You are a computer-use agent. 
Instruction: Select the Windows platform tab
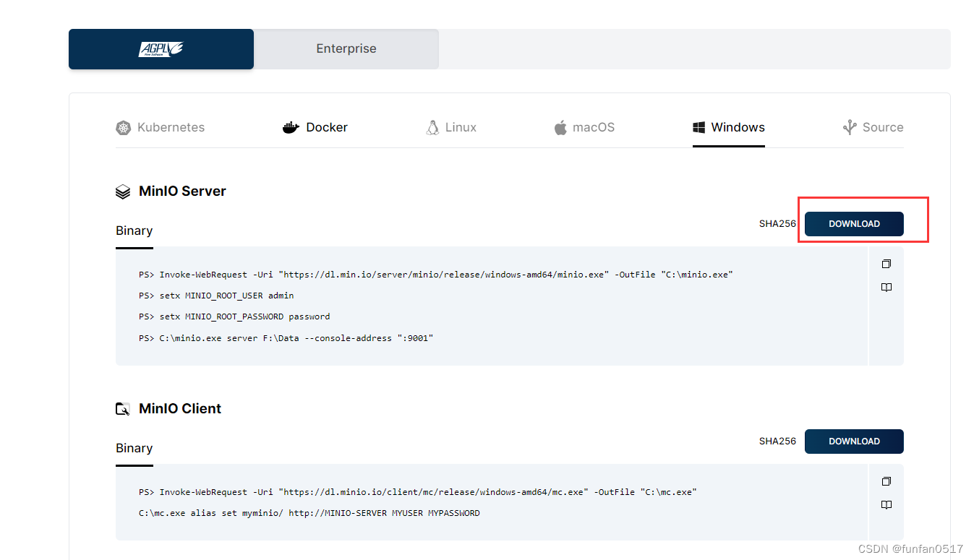coord(729,128)
